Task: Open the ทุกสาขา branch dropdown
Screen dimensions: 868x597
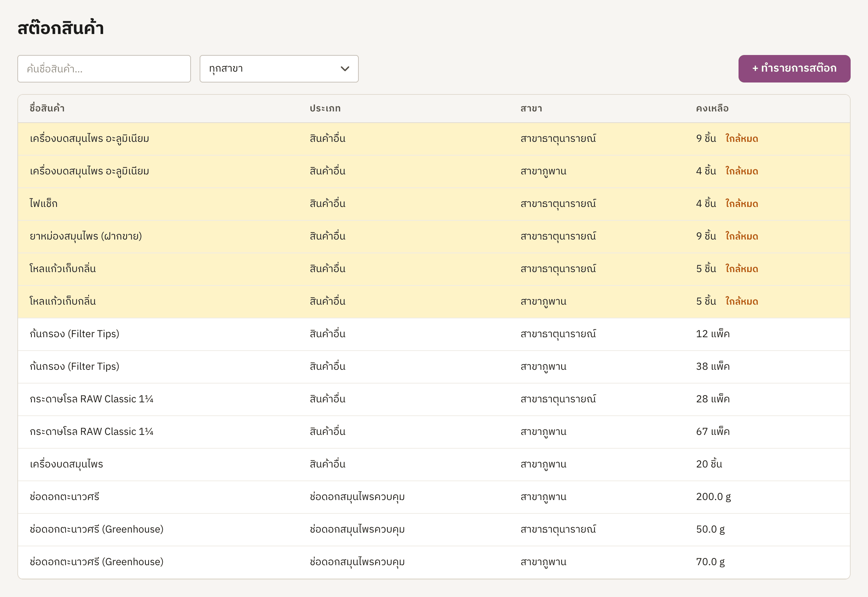Action: [279, 68]
